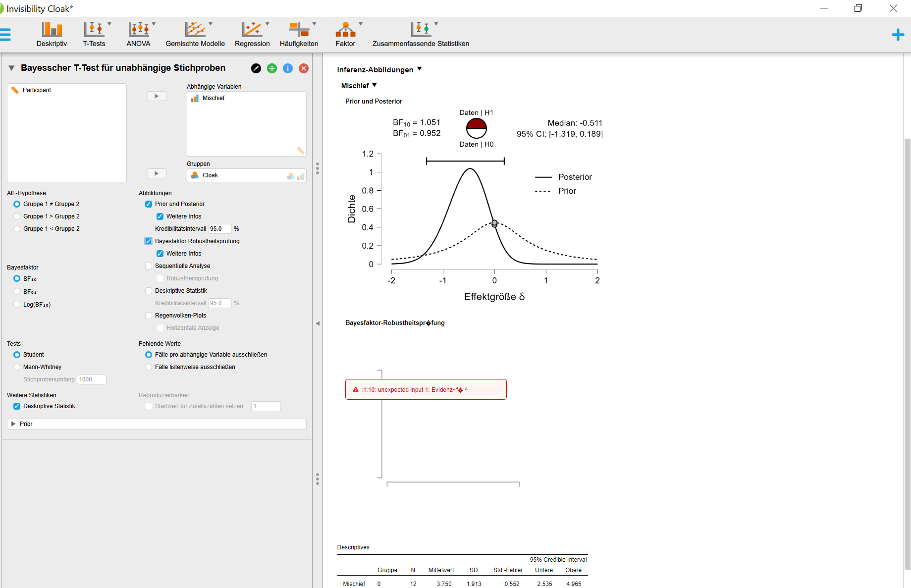Expand the Prior section at the bottom
911x588 pixels.
tap(13, 424)
